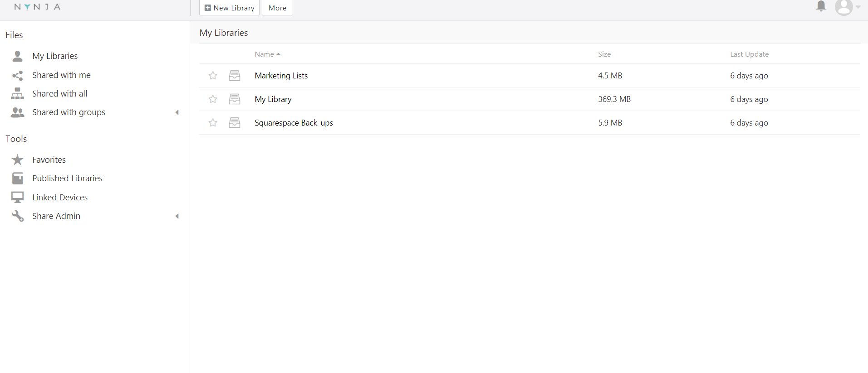Star the Squarespace Back-ups library
Screen dimensions: 868x373
tap(213, 123)
